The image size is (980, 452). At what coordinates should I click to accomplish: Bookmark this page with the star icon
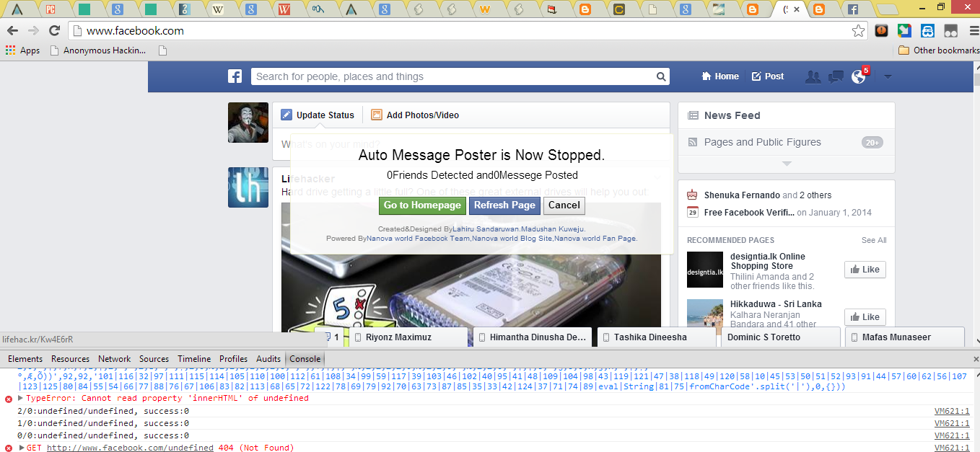(858, 30)
